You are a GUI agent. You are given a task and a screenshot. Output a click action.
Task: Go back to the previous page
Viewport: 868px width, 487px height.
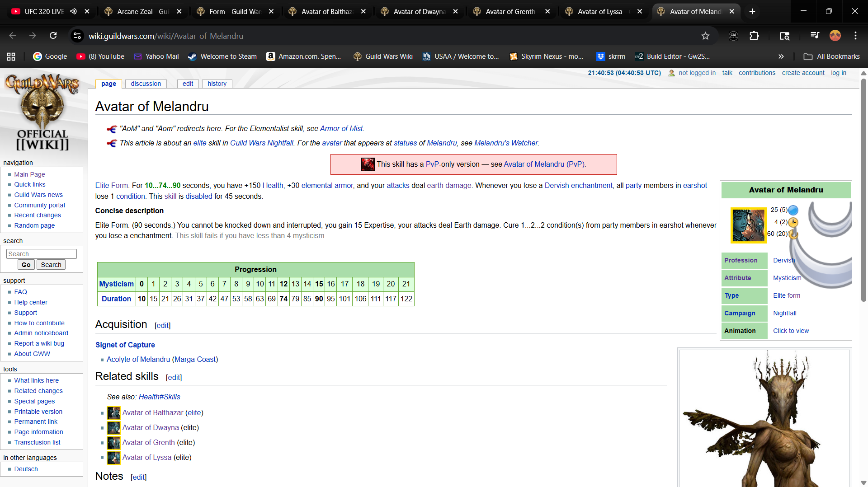pyautogui.click(x=13, y=36)
